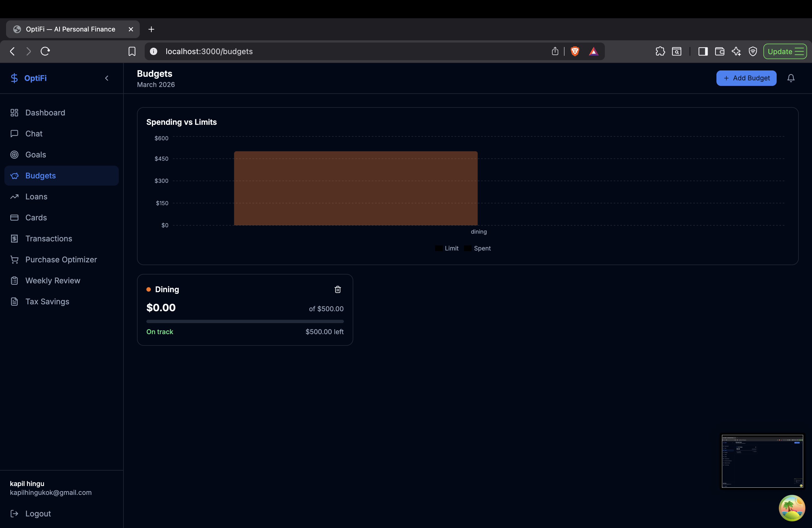The width and height of the screenshot is (812, 528).
Task: Collapse the sidebar with chevron
Action: click(107, 78)
